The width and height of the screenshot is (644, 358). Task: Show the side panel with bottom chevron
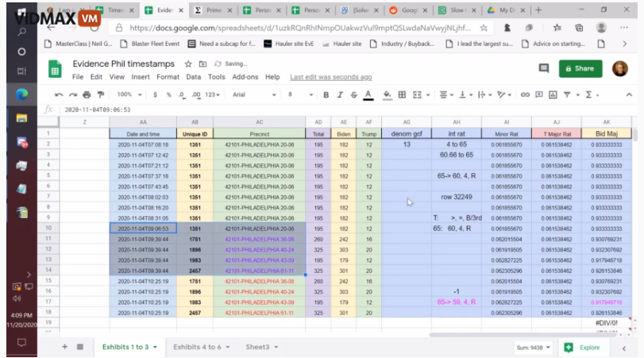click(624, 348)
